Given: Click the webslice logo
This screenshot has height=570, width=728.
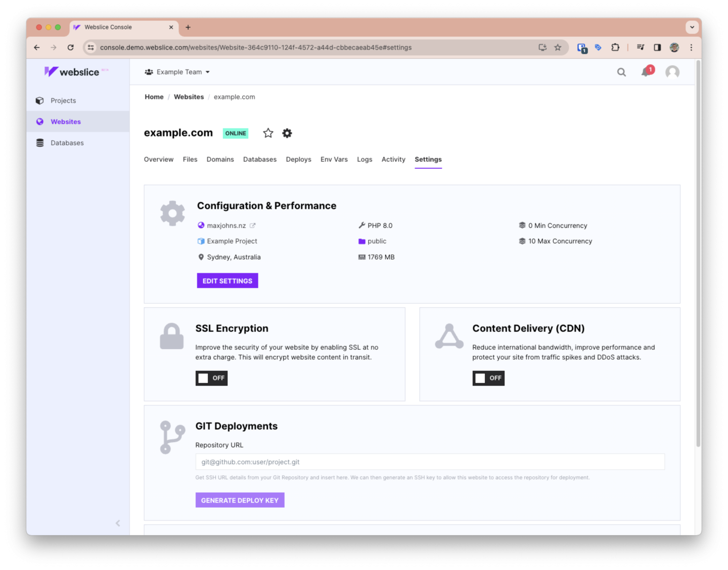Looking at the screenshot, I should pos(72,72).
